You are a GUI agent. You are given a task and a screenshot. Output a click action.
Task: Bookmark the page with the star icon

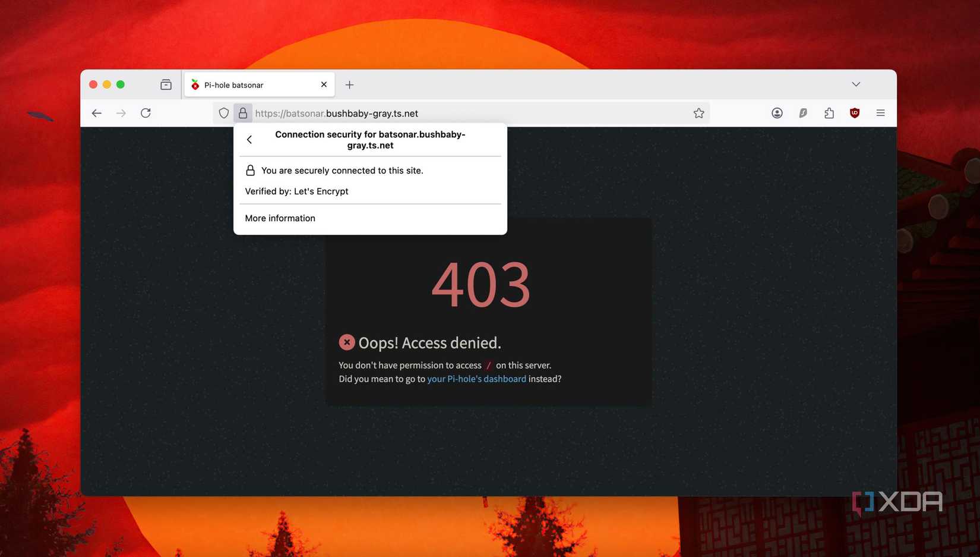click(698, 112)
